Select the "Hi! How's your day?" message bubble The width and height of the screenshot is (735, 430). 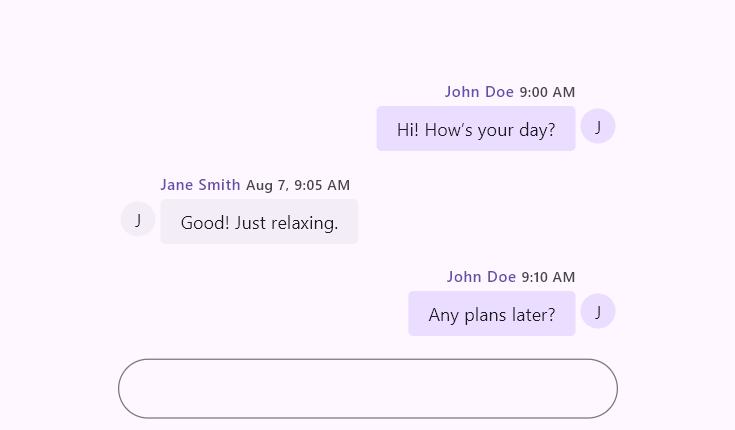(x=476, y=128)
